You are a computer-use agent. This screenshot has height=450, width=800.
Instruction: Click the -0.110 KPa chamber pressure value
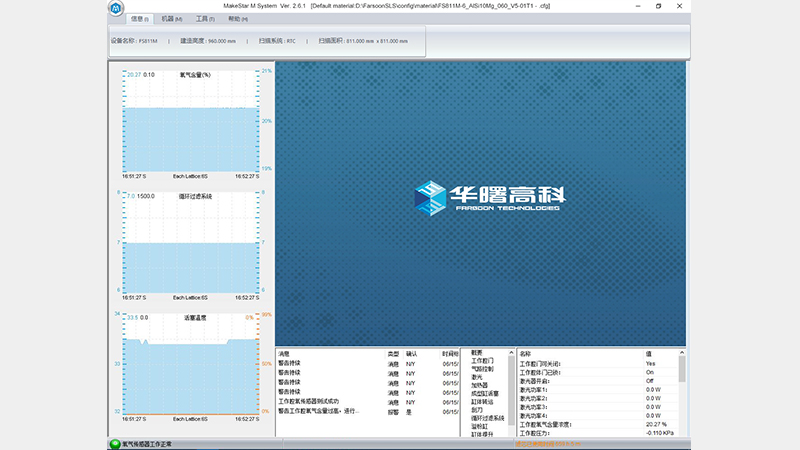(659, 433)
